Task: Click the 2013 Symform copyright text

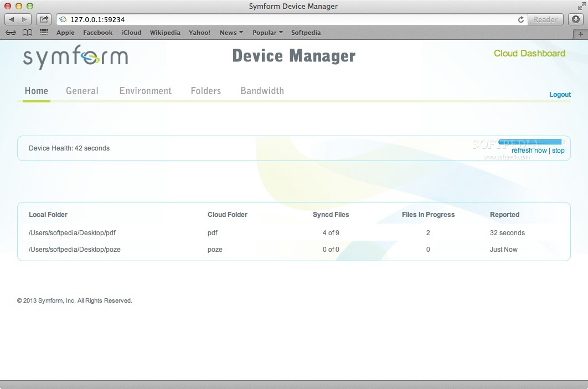Action: 75,300
